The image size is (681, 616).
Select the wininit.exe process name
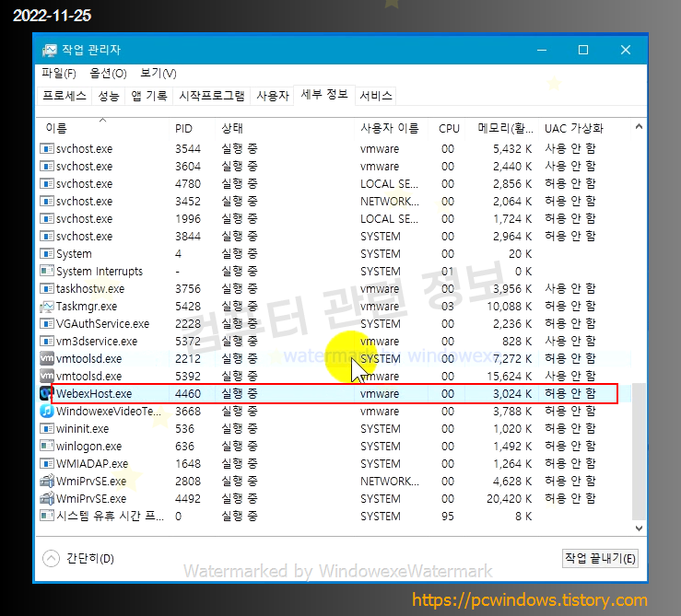pyautogui.click(x=83, y=429)
